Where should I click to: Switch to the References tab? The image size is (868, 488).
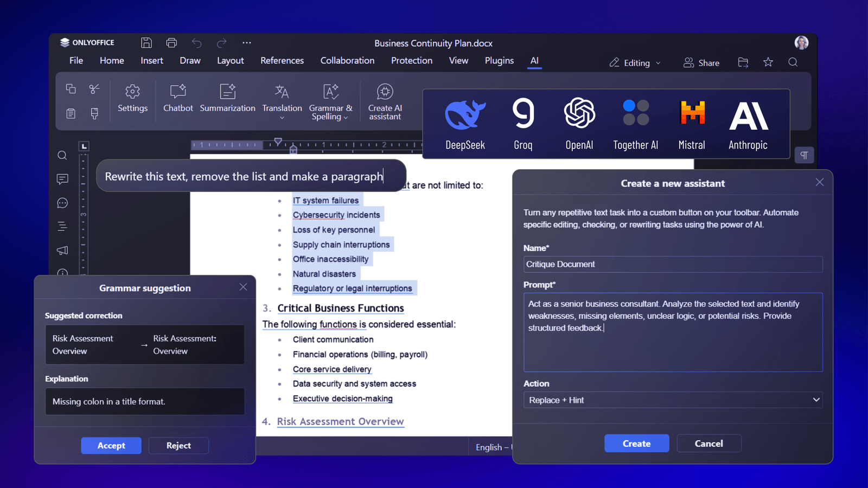point(282,61)
